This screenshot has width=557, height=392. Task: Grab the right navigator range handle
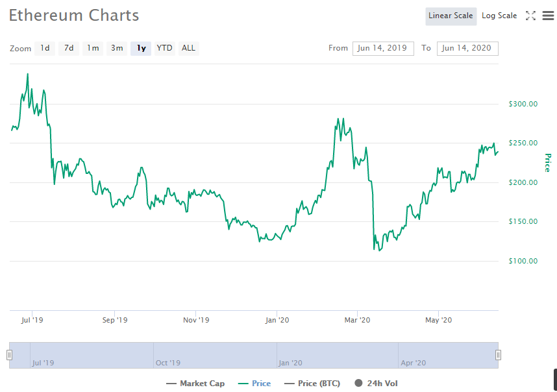[498, 355]
